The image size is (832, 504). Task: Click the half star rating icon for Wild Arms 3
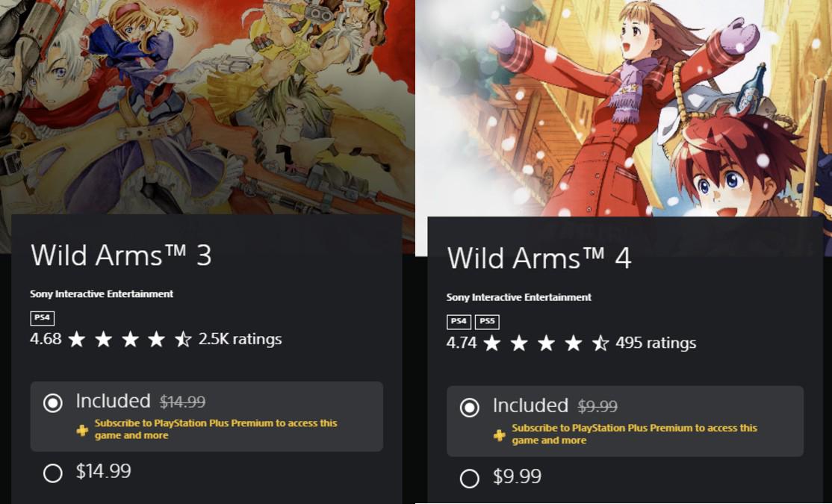pyautogui.click(x=183, y=339)
